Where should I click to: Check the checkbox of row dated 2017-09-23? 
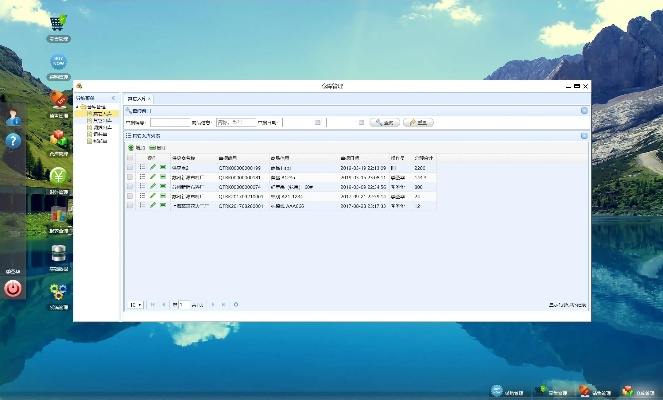coord(130,205)
